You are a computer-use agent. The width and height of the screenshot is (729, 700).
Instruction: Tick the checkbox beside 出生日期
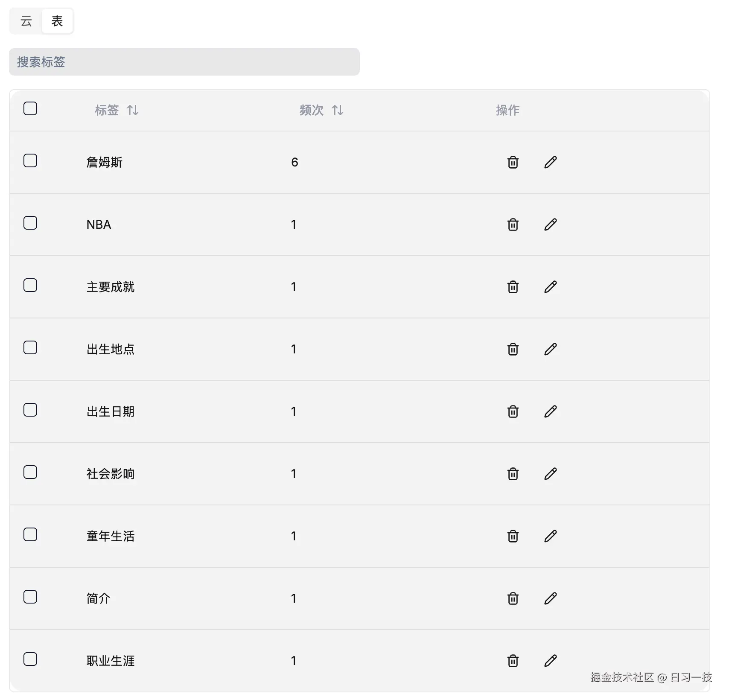coord(30,410)
